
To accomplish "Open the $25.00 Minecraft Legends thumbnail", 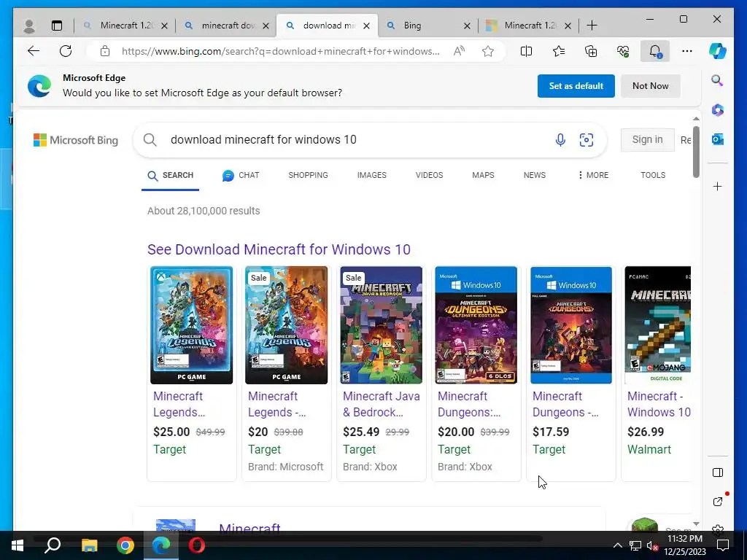I will (x=192, y=324).
